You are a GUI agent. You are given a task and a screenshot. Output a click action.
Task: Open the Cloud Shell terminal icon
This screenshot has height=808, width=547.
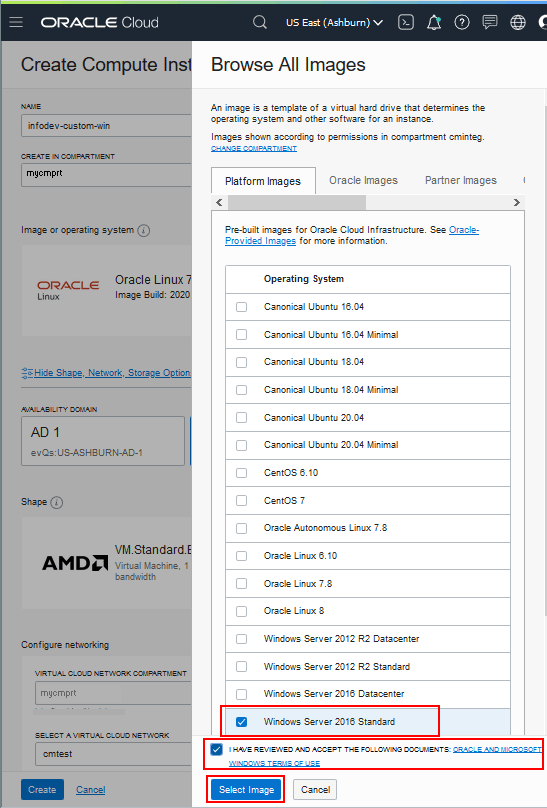click(406, 22)
